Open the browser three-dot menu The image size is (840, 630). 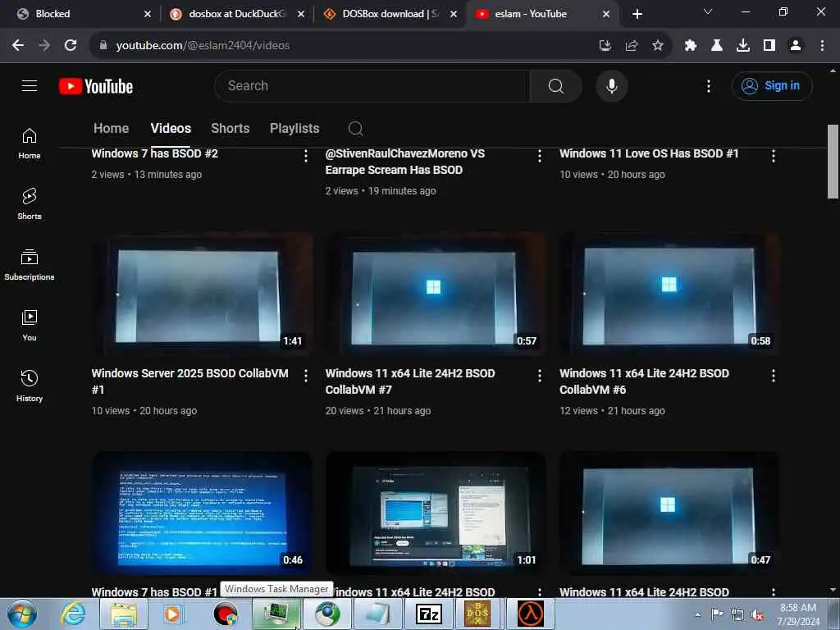822,46
